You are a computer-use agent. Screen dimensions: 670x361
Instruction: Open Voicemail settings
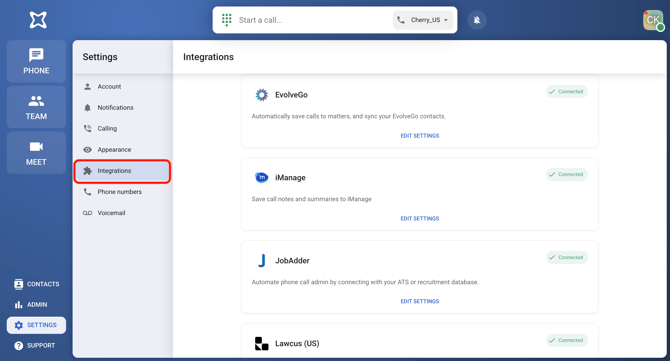pos(123,213)
